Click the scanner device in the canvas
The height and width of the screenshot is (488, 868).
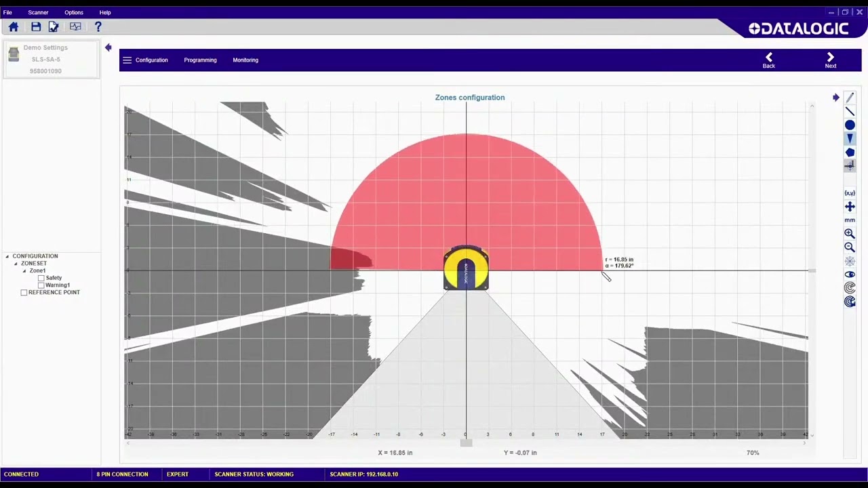coord(466,269)
